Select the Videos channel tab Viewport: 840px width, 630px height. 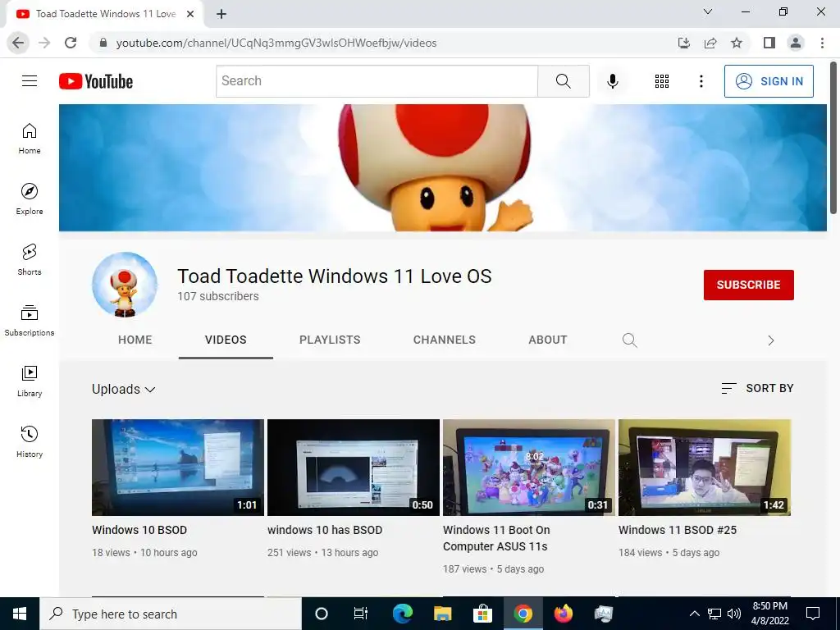pos(226,340)
